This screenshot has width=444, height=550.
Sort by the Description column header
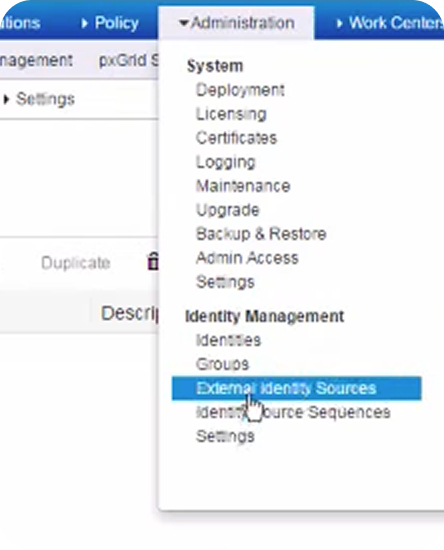(x=129, y=313)
